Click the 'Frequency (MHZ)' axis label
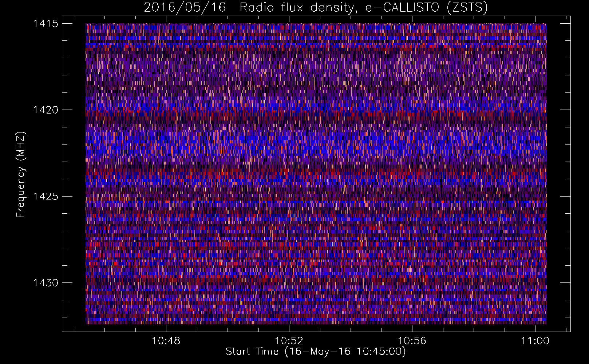 (21, 175)
